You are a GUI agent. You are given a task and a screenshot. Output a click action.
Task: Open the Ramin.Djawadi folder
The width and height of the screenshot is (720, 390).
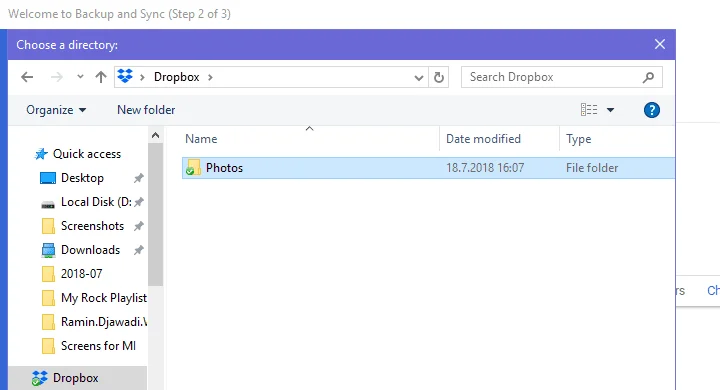pyautogui.click(x=104, y=322)
